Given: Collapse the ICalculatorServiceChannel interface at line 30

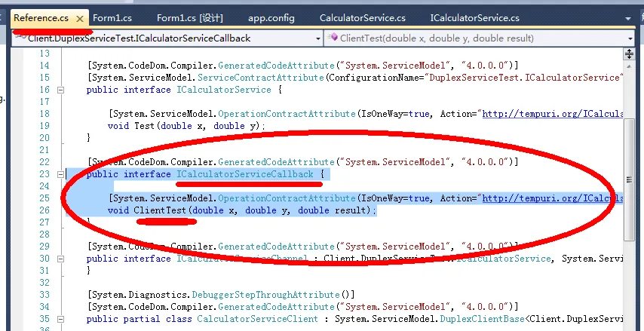Looking at the screenshot, I should tap(62, 259).
